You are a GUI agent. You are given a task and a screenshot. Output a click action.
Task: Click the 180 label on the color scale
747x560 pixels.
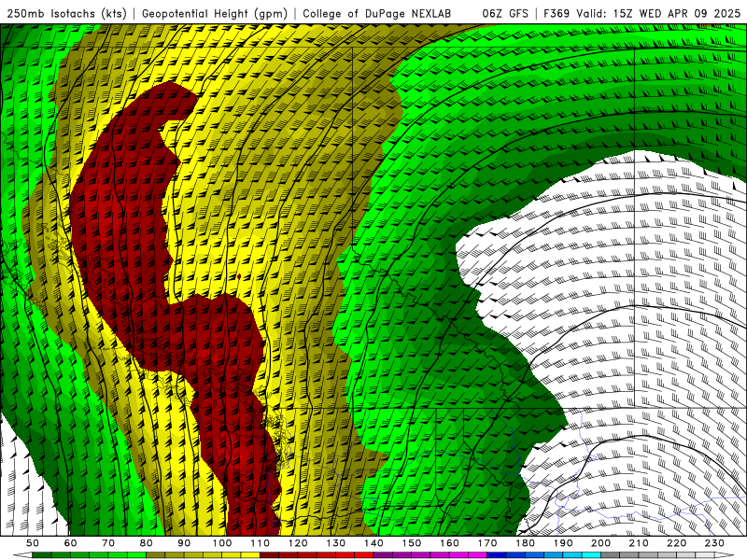pyautogui.click(x=526, y=543)
